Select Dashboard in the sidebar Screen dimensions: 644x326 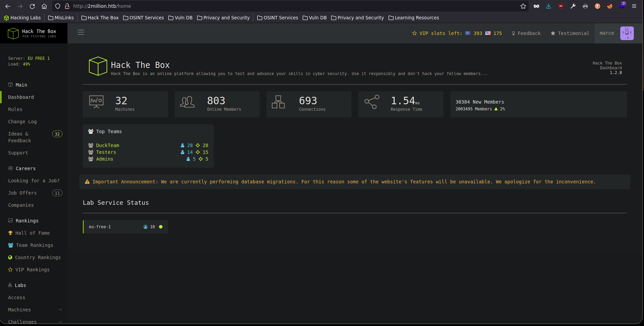click(x=21, y=97)
